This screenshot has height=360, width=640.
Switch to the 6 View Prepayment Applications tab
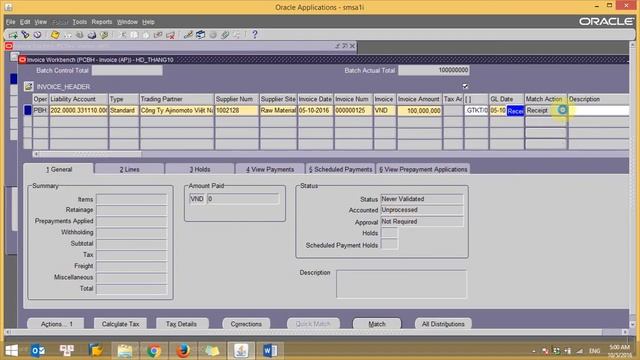coord(423,169)
